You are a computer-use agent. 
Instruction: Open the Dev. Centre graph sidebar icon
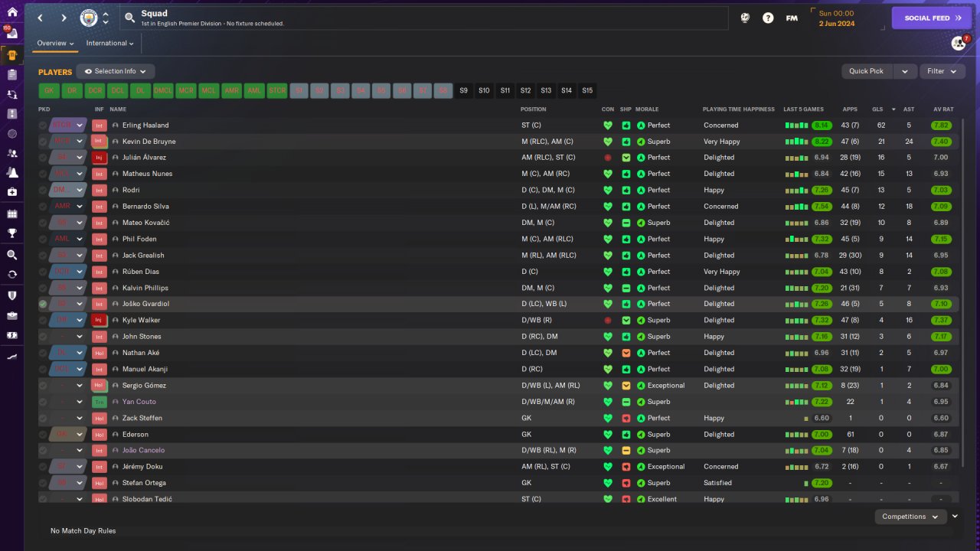[11, 357]
